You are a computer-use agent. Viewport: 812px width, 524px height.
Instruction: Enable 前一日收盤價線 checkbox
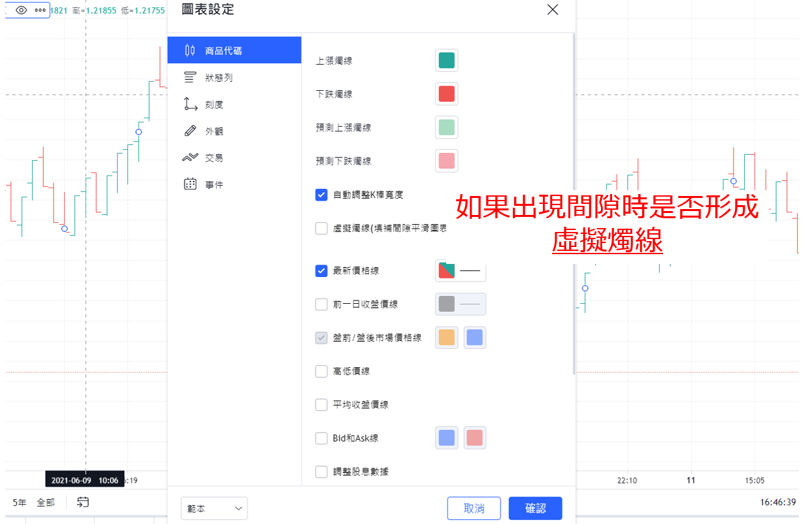coord(321,304)
